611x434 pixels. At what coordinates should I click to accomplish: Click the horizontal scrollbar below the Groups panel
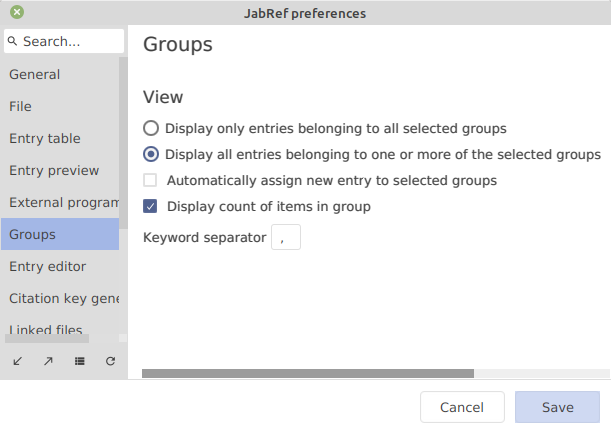pyautogui.click(x=308, y=374)
